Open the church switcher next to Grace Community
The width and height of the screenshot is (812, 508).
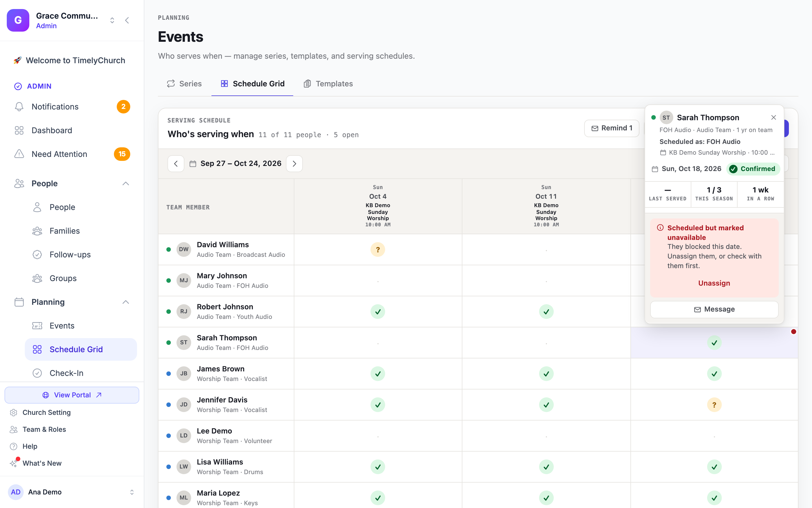pos(112,21)
